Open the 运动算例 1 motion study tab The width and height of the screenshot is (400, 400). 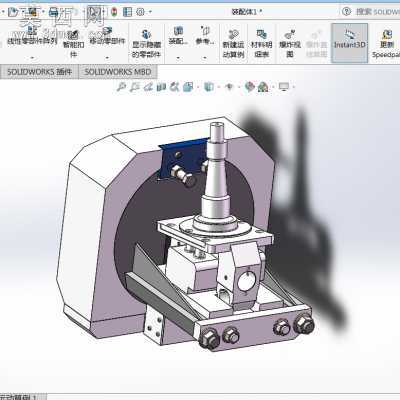point(20,397)
